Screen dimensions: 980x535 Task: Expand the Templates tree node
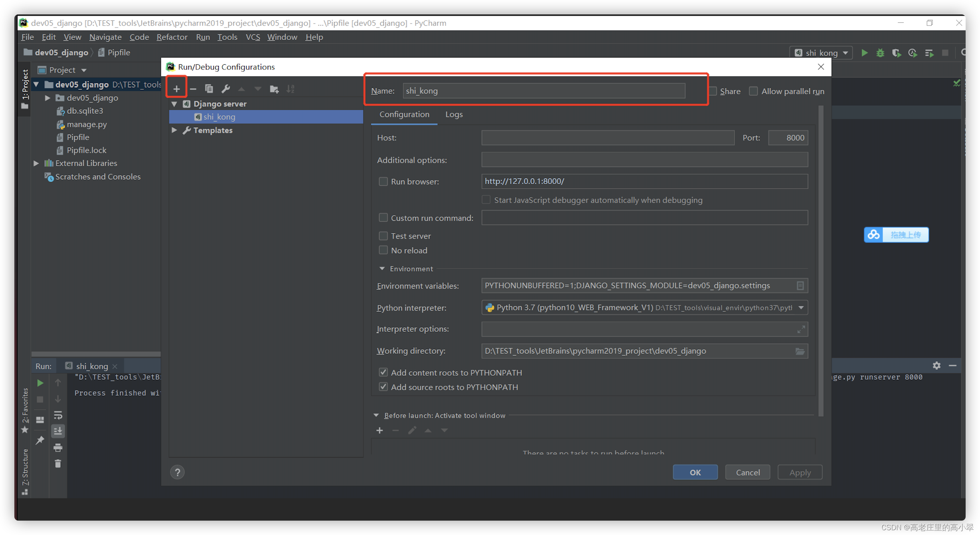[174, 130]
